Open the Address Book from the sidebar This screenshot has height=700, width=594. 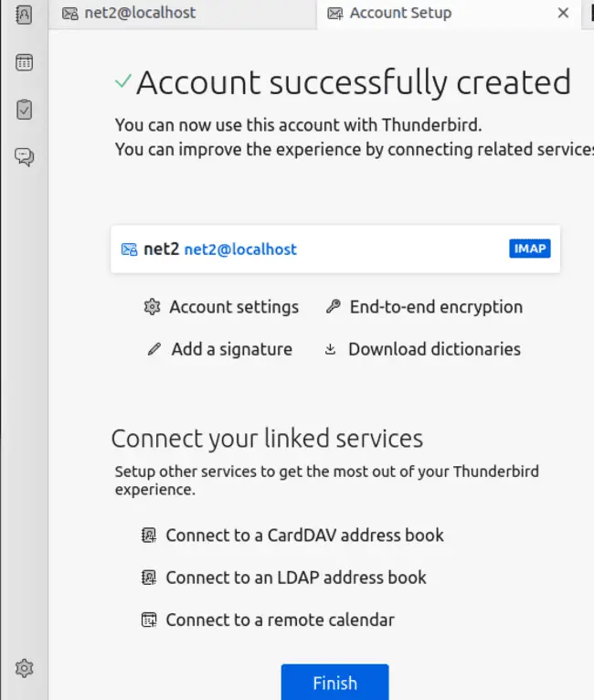pyautogui.click(x=24, y=15)
